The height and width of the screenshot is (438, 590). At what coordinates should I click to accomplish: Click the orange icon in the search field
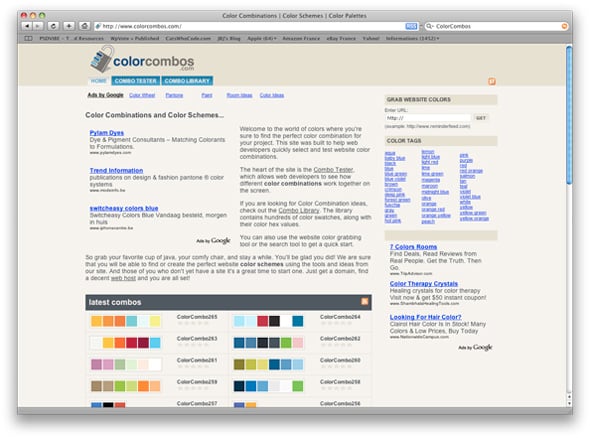pos(564,26)
